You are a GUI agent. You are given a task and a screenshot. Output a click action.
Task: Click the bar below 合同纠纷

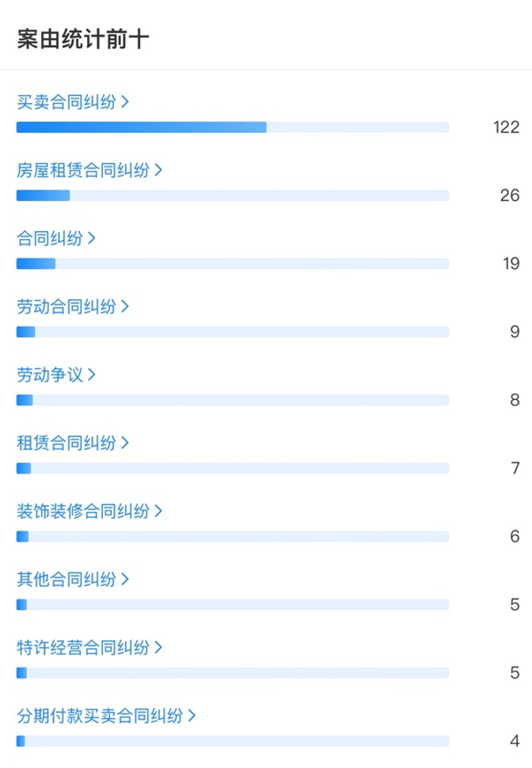232,264
